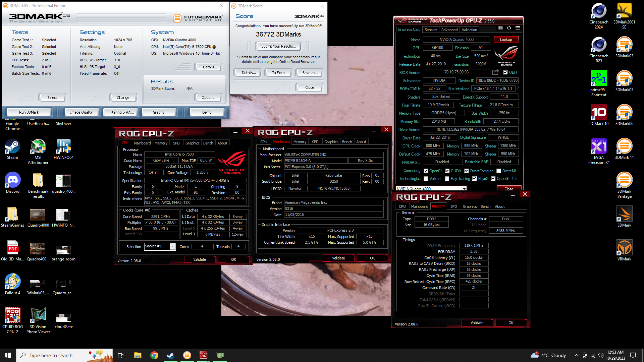
Task: Click the DRAM Frequency value 1197.1 MHz
Action: click(x=474, y=245)
